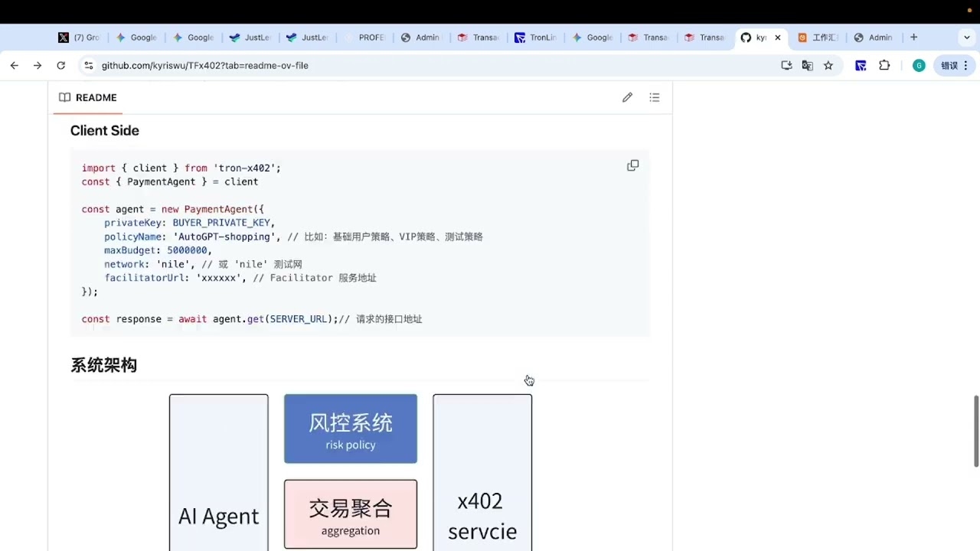Screen dimensions: 980x551
Task: Open the Chrome three-dot menu
Action: 966,66
